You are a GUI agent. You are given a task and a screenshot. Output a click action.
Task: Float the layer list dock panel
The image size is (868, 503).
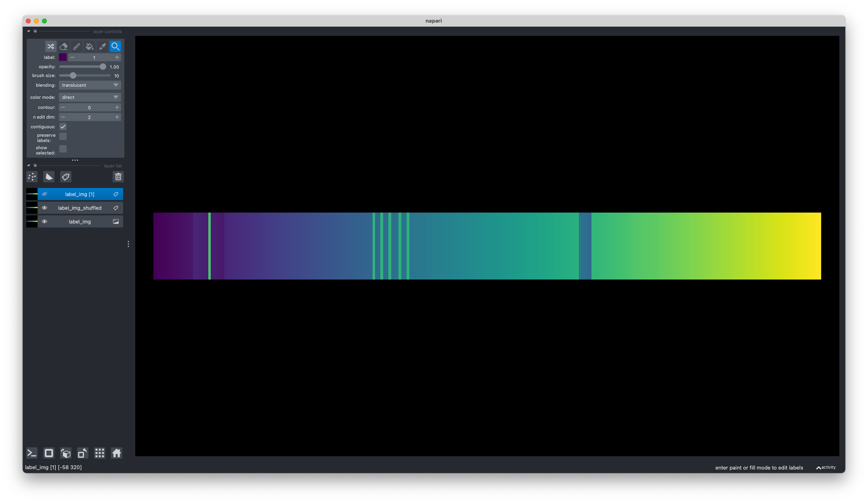pos(35,165)
